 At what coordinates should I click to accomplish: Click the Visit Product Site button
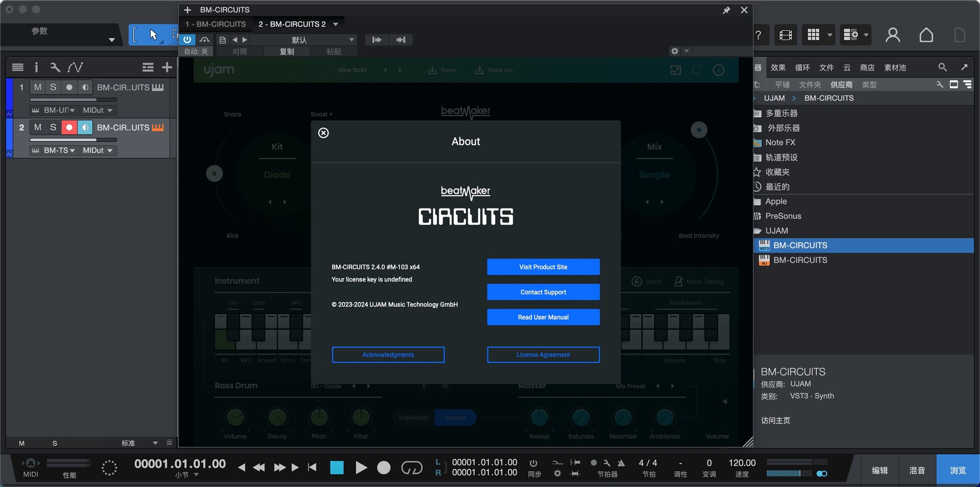543,267
